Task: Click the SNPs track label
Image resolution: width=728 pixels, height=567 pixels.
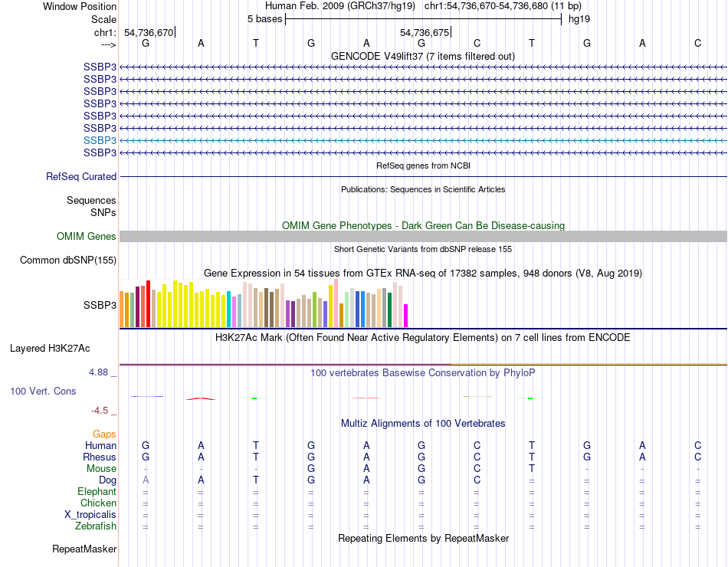Action: (x=103, y=212)
